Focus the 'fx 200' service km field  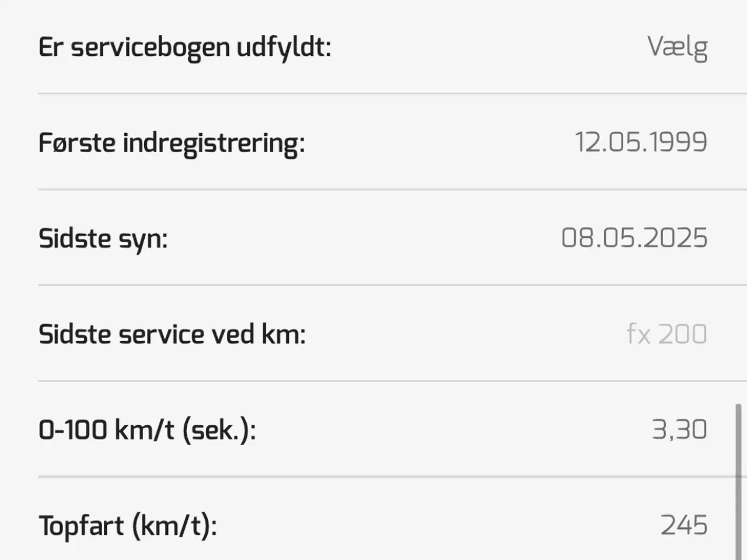click(666, 334)
